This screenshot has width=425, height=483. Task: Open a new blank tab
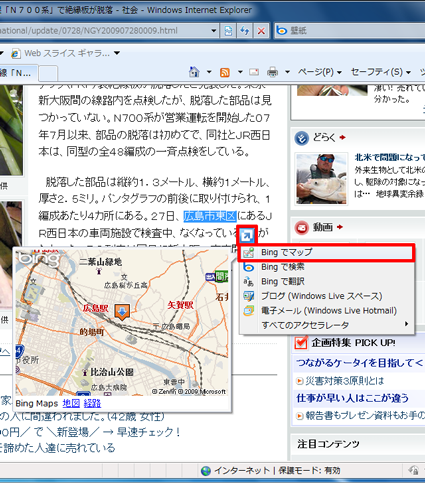48,73
